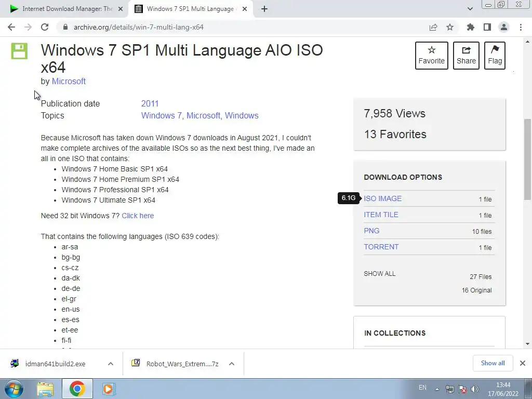Screen dimensions: 532x399
Task: Expand idman641build2.exe download options chevron
Action: (x=111, y=364)
